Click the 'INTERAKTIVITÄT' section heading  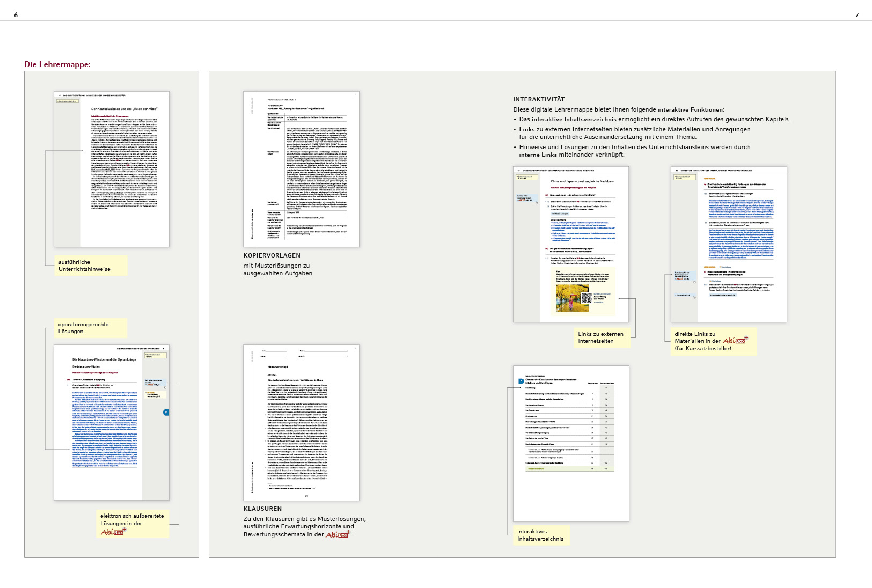click(539, 99)
